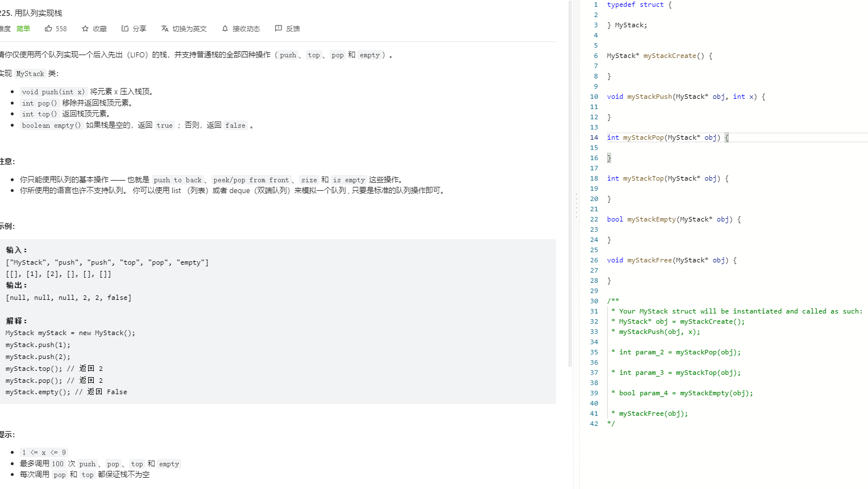Viewport: 868px width, 489px height.
Task: Click the 'push to back' inline code
Action: [177, 179]
